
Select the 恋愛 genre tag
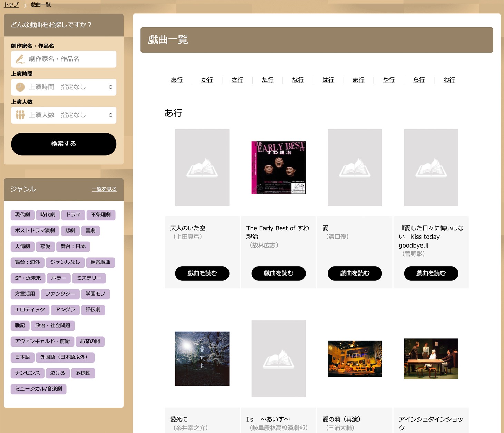coord(45,247)
